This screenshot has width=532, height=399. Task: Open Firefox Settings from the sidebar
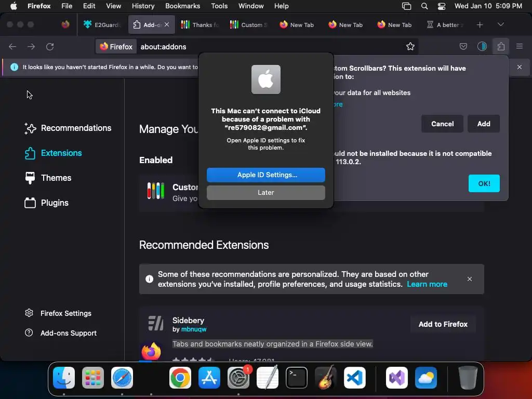point(58,313)
